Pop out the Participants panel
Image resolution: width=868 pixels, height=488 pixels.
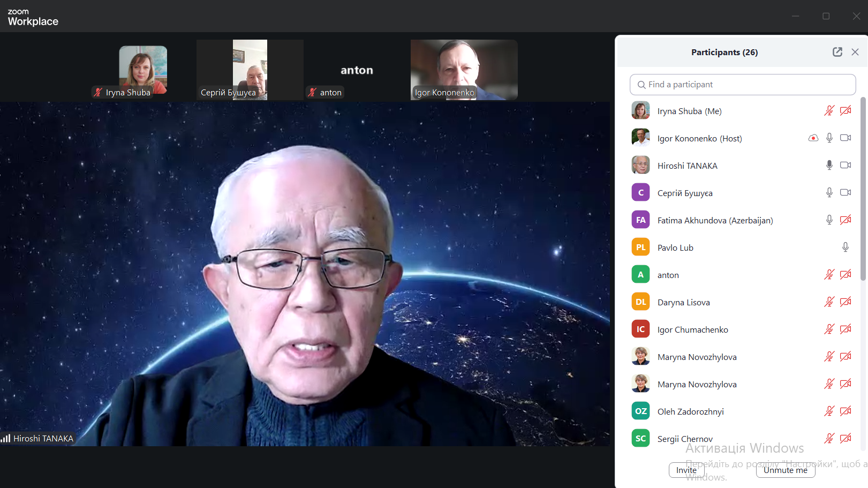click(x=837, y=52)
